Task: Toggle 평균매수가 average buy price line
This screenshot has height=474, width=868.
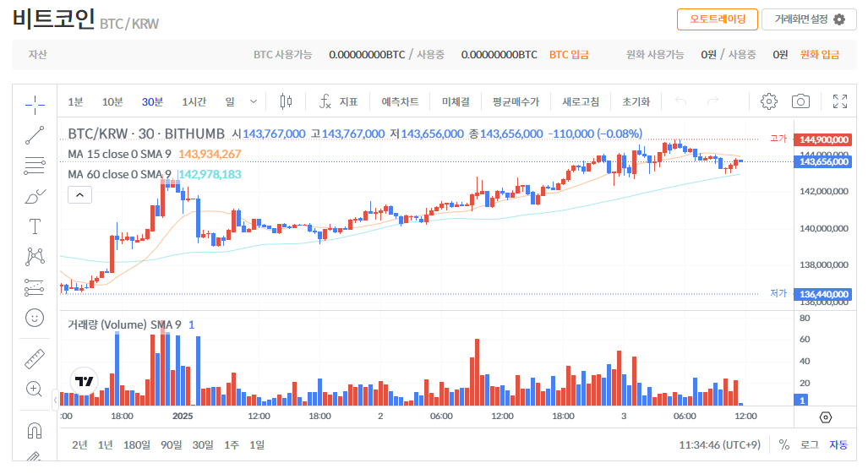Action: point(516,101)
